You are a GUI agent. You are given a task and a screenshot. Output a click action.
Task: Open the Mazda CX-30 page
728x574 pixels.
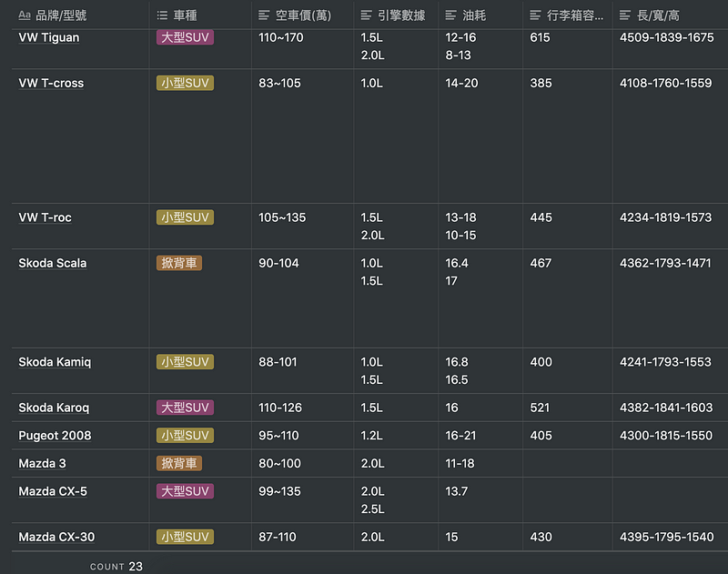click(x=56, y=537)
